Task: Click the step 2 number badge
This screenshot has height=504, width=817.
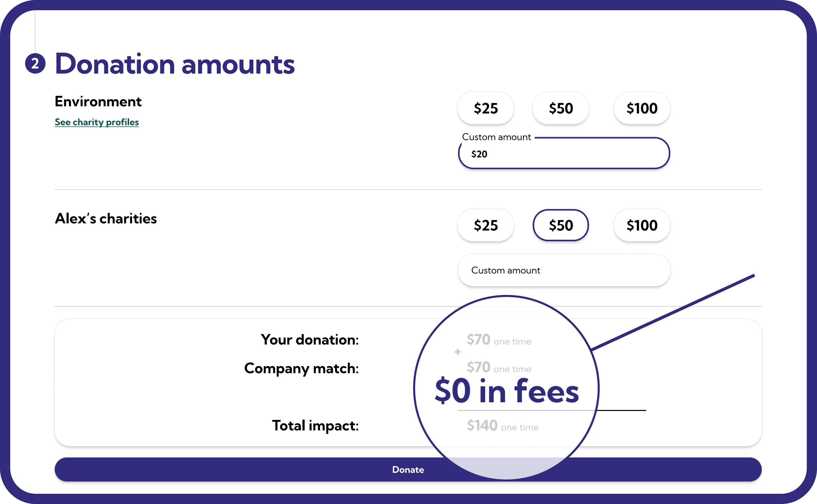Action: coord(35,63)
